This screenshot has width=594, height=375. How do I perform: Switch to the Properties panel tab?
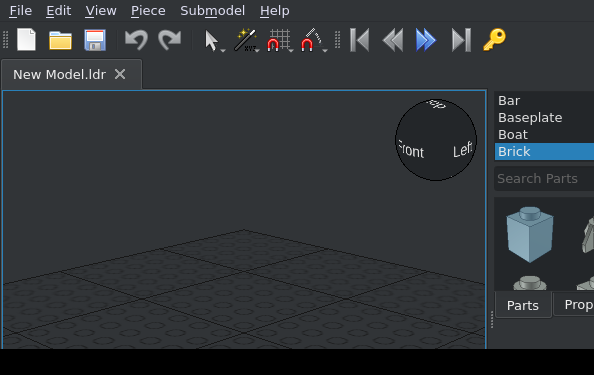(x=575, y=305)
